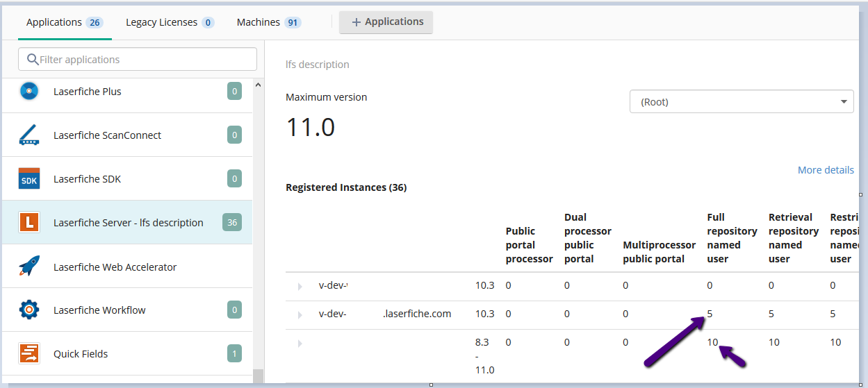868x388 pixels.
Task: Click the Laserfiche Server orange L icon
Action: (x=29, y=223)
